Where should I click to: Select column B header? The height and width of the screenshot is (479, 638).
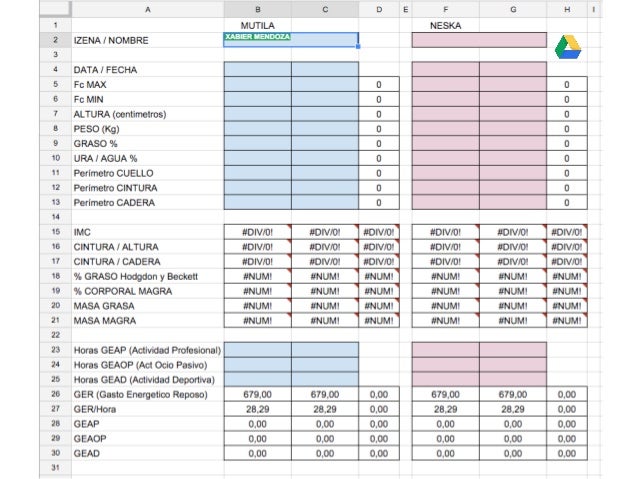pos(258,9)
